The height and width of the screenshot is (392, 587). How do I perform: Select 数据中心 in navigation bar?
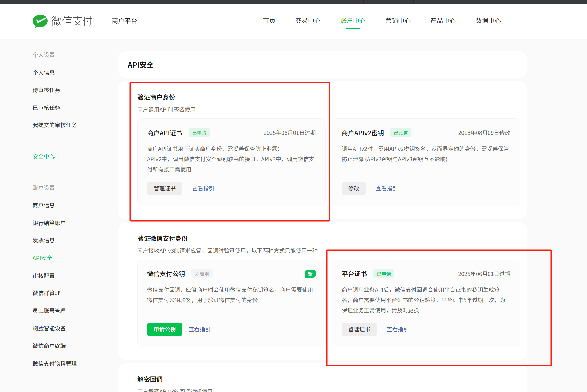(488, 21)
